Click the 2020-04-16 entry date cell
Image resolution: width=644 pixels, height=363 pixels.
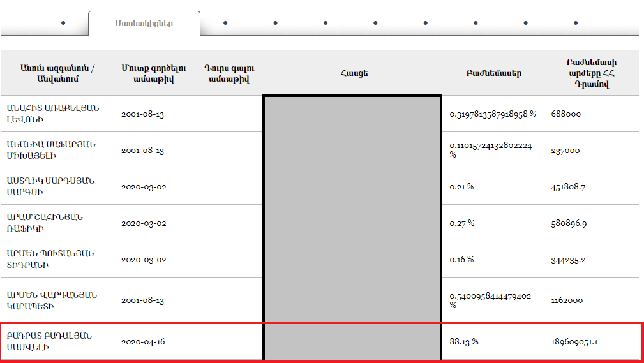pyautogui.click(x=143, y=342)
